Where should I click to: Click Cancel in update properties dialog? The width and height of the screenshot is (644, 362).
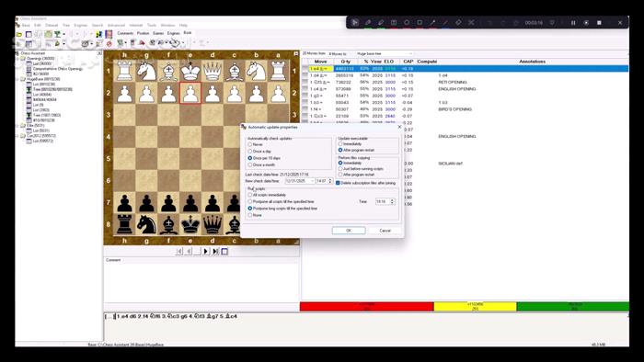click(x=385, y=231)
